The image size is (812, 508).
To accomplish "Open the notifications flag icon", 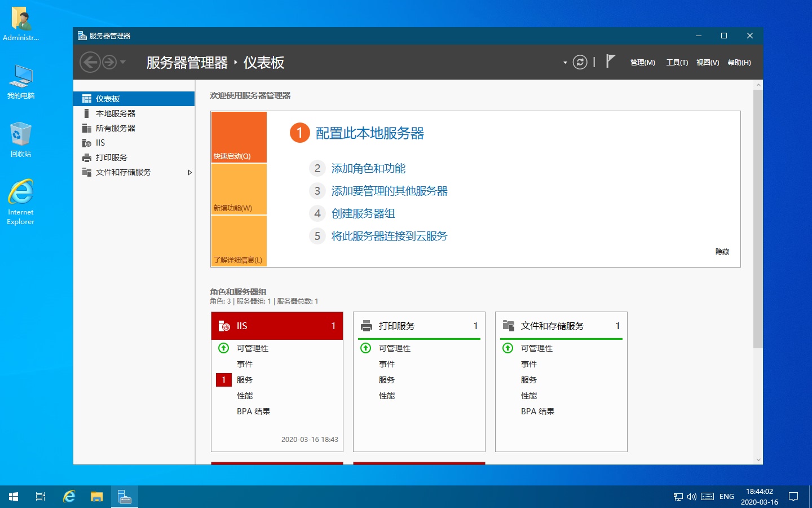I will [610, 61].
